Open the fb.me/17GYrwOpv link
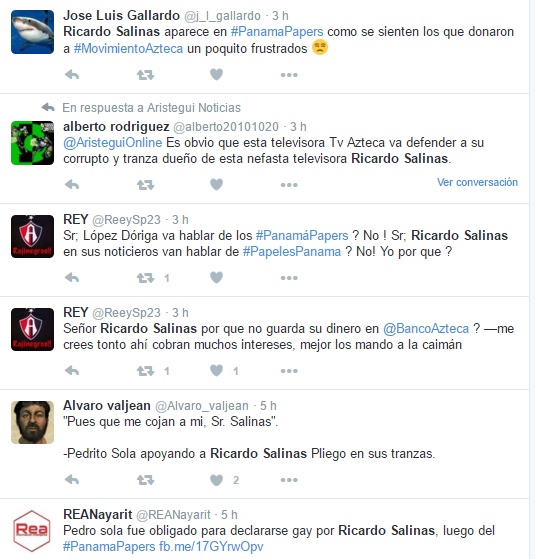 click(x=211, y=547)
